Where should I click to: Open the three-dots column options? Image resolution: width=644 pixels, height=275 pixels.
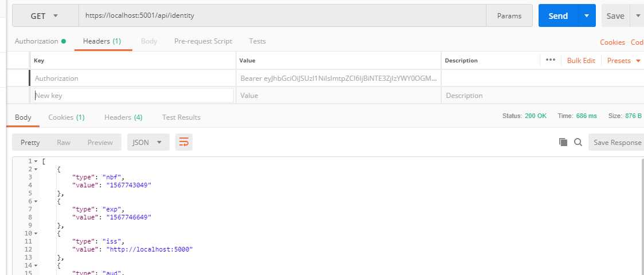551,60
